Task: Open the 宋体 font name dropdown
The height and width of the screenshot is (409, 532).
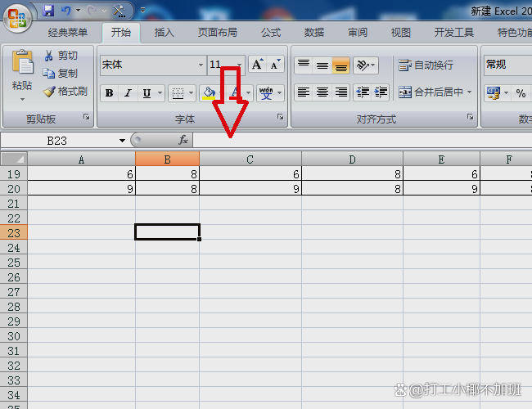Action: coord(201,65)
